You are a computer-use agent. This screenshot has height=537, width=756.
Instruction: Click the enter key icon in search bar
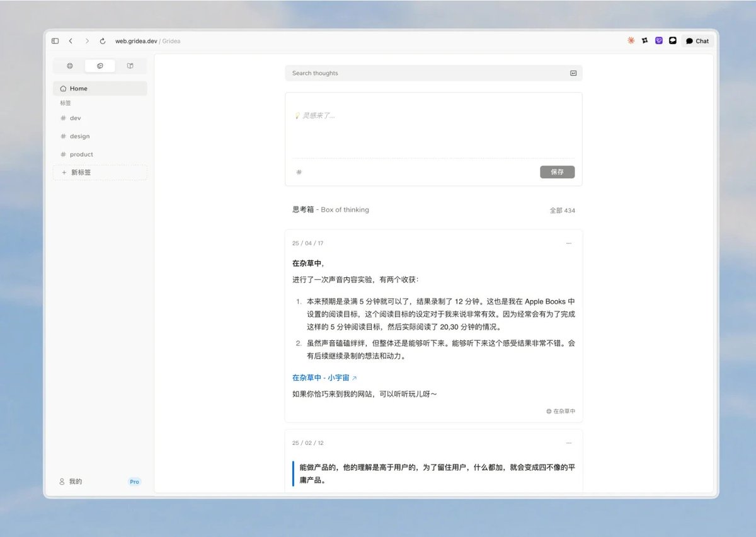(573, 73)
